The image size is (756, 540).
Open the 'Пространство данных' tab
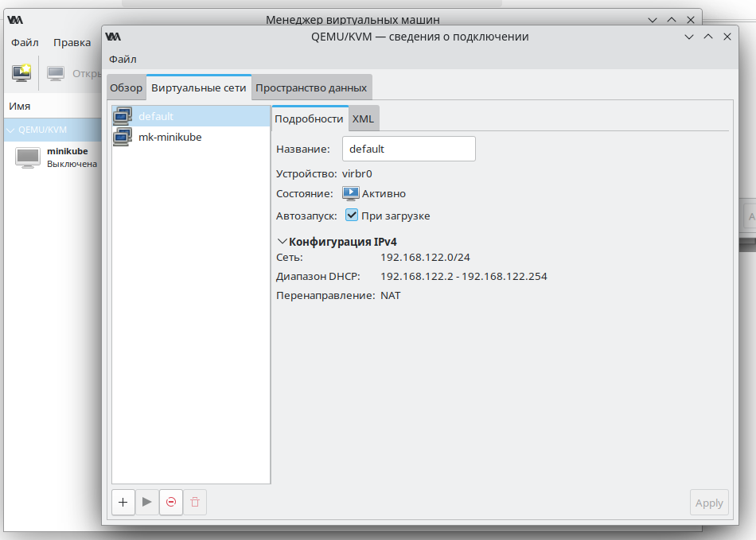pos(311,87)
